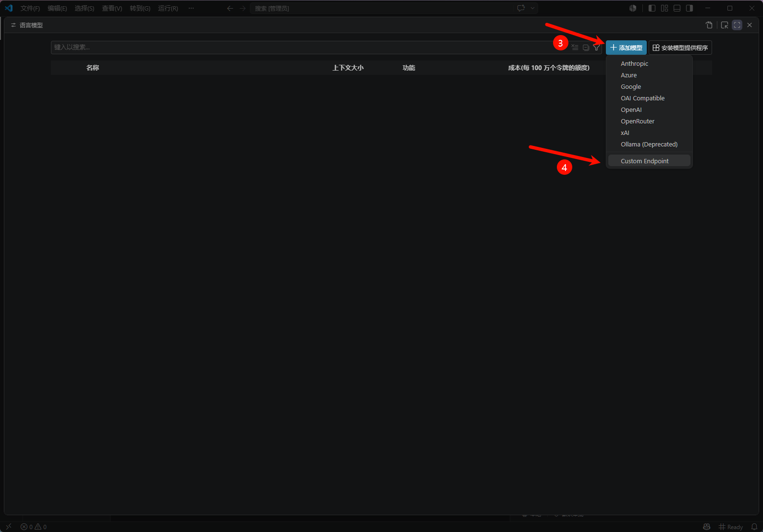Image resolution: width=763 pixels, height=532 pixels.
Task: Clear the search filter icon
Action: (575, 47)
